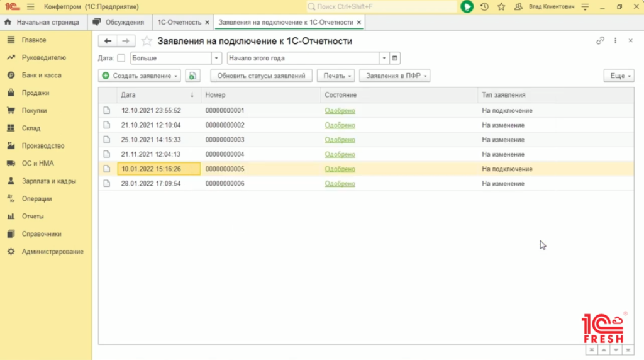Toggle the Дата filter checkbox
Image resolution: width=644 pixels, height=360 pixels.
121,58
